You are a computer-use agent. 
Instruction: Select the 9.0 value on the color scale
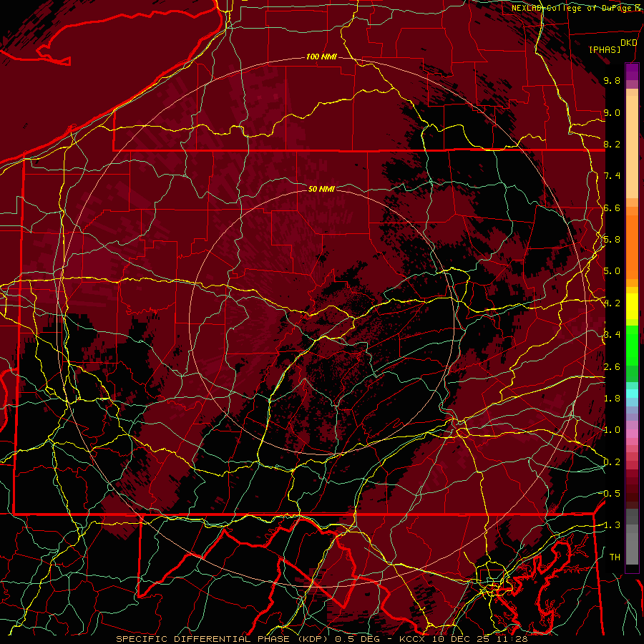pos(612,113)
